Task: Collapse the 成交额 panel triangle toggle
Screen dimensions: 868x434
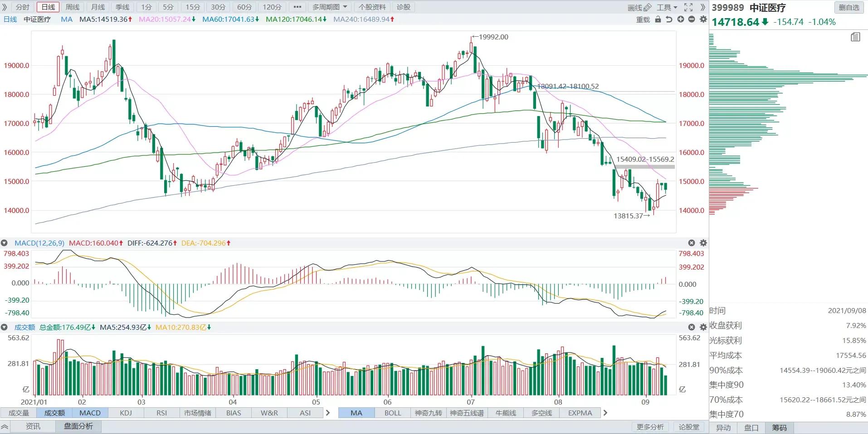Action: click(x=4, y=327)
